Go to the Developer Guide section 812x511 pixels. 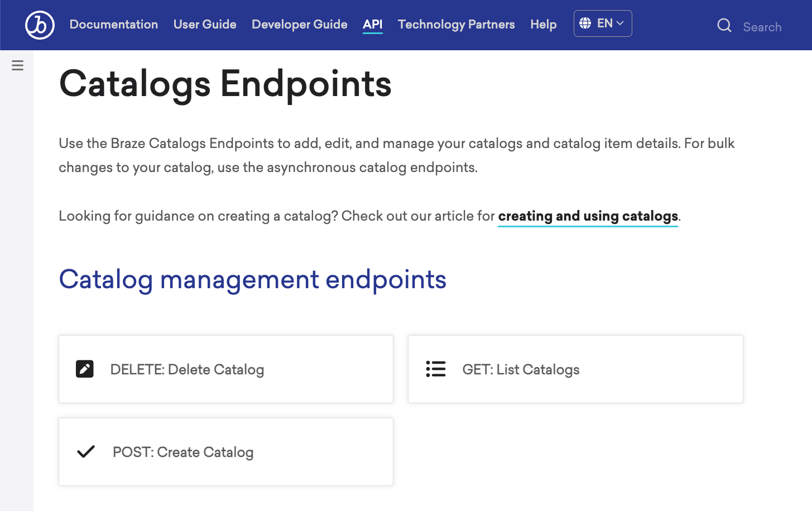(299, 25)
